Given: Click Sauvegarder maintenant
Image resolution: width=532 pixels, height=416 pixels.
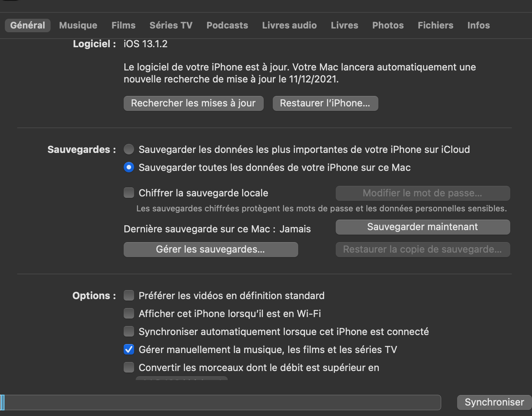Looking at the screenshot, I should [423, 227].
